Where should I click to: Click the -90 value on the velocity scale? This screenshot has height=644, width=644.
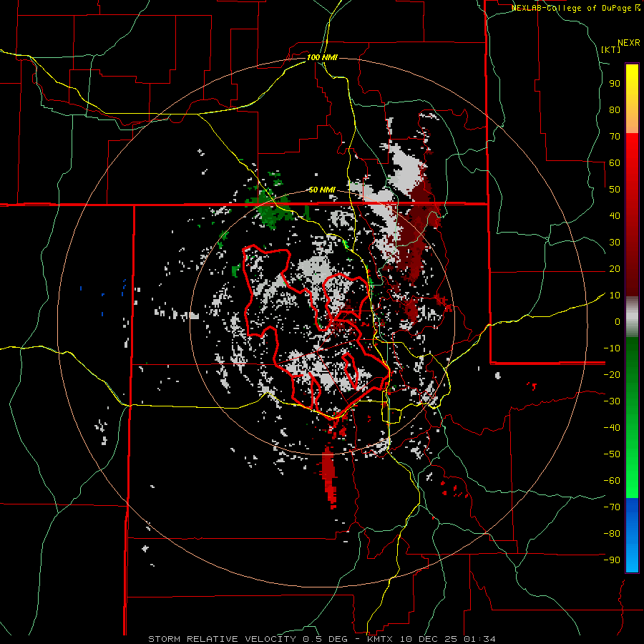[x=612, y=560]
